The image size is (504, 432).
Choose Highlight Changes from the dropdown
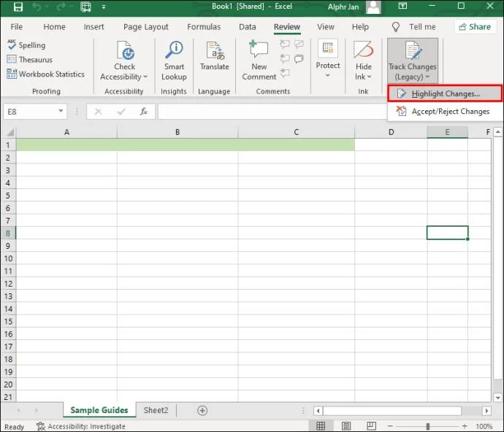pyautogui.click(x=445, y=93)
